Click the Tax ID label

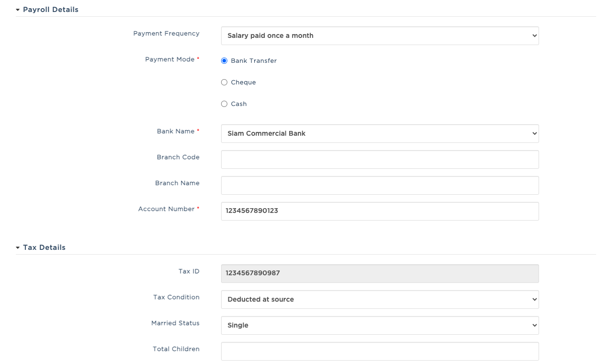189,271
